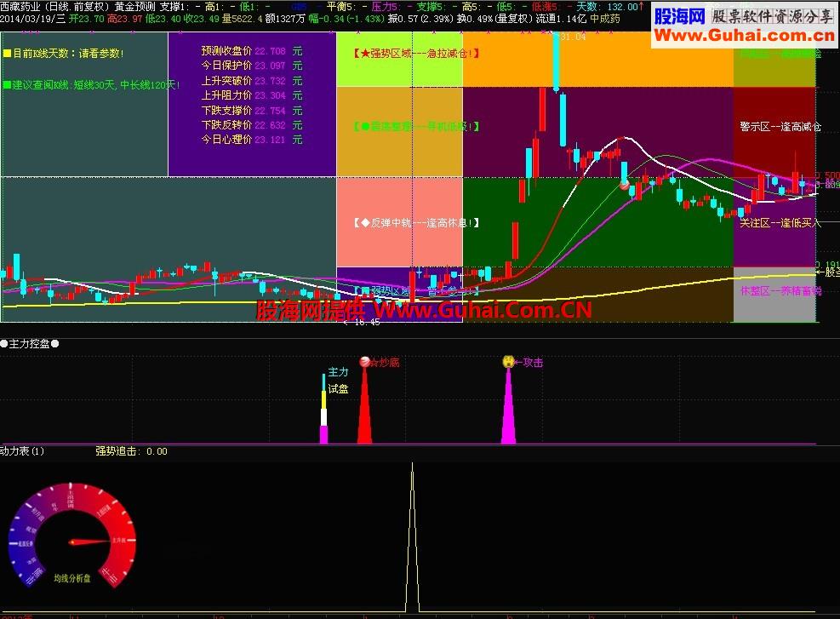The image size is (840, 619).
Task: Click the 警示区--逢高减仓 label
Action: point(780,127)
